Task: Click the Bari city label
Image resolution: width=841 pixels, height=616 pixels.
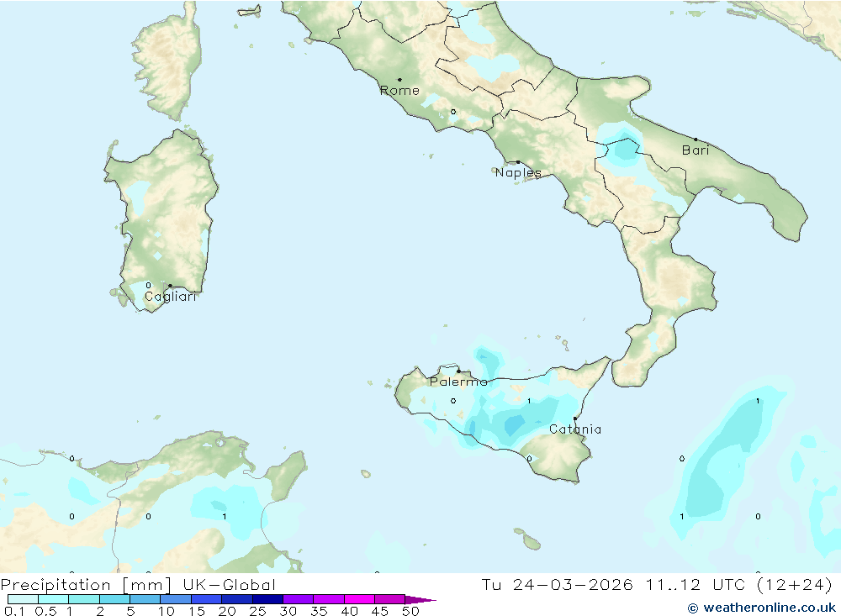Action: [696, 150]
